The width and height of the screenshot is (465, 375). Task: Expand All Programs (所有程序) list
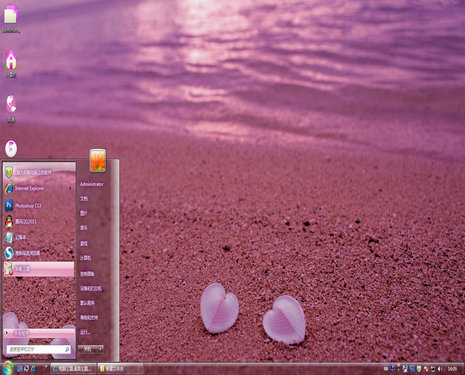click(x=39, y=333)
